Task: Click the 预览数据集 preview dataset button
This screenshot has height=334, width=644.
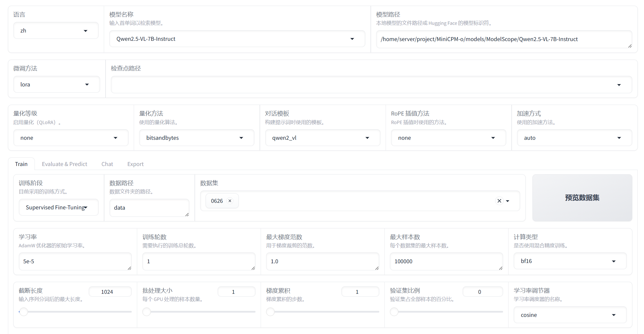Action: coord(582,198)
